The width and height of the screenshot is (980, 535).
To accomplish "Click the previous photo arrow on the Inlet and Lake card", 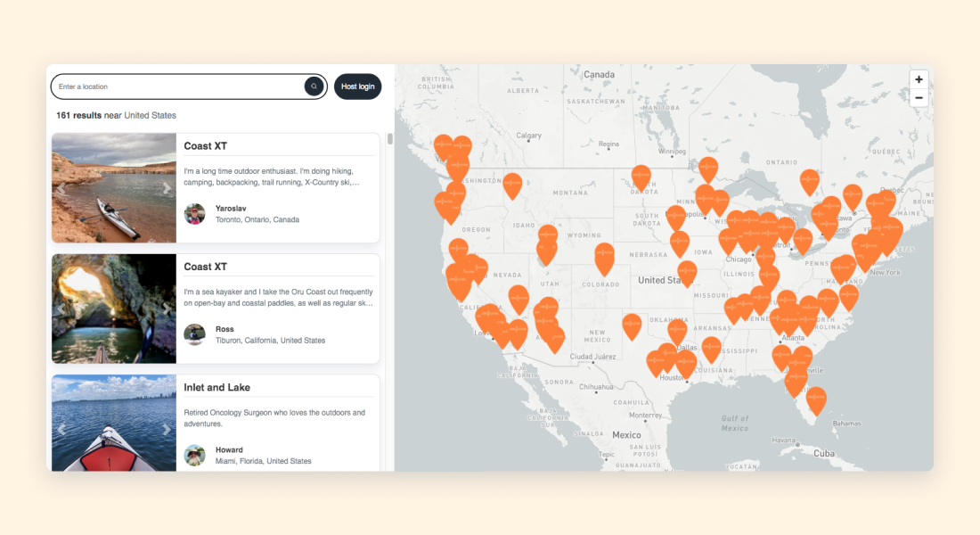I will (61, 429).
